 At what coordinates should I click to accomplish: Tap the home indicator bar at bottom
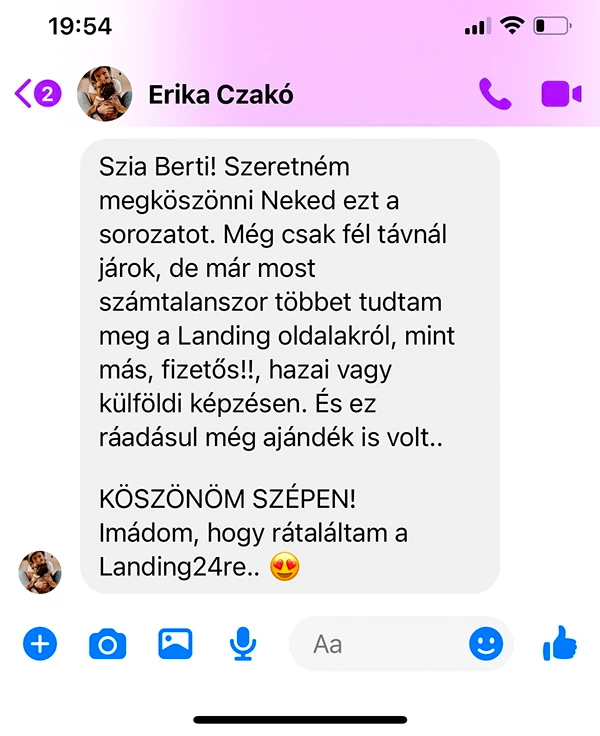click(300, 720)
